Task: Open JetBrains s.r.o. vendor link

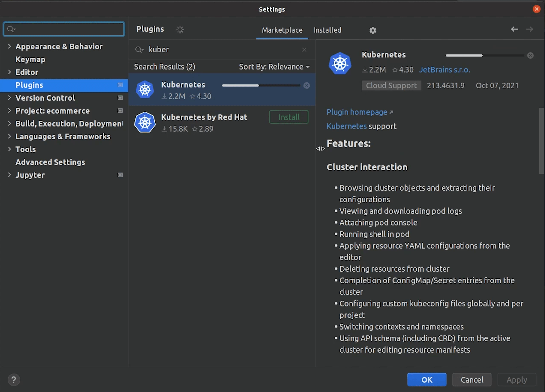Action: 444,70
